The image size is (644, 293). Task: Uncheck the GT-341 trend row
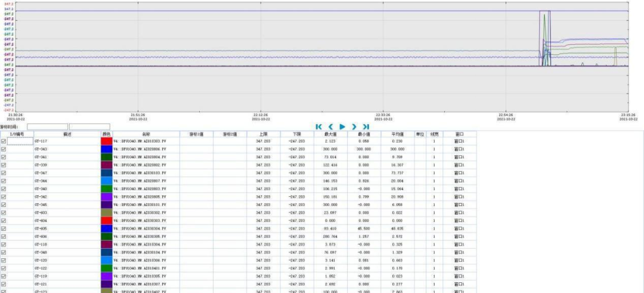pyautogui.click(x=4, y=157)
